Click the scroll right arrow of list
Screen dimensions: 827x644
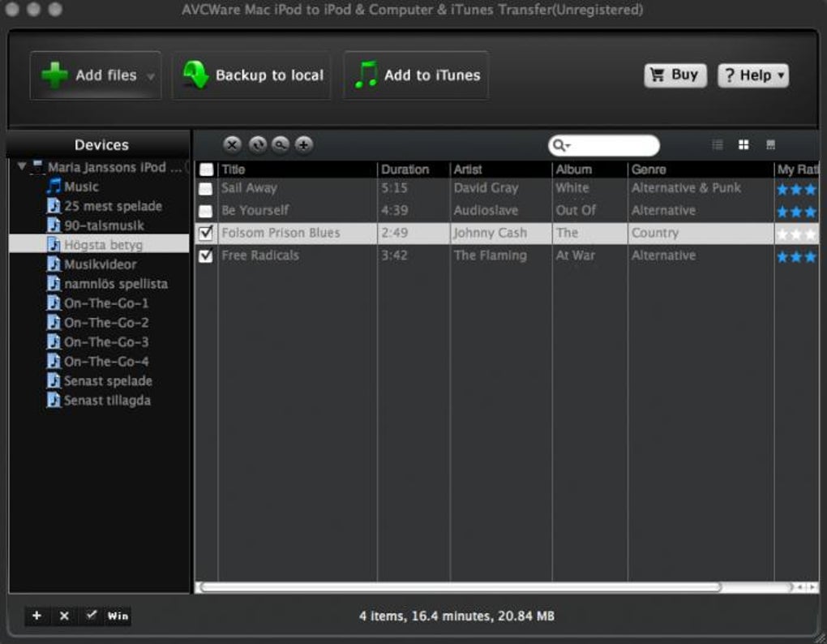(812, 587)
